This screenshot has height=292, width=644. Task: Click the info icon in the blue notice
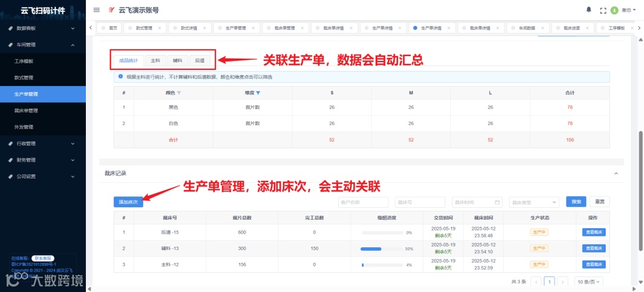pyautogui.click(x=120, y=76)
